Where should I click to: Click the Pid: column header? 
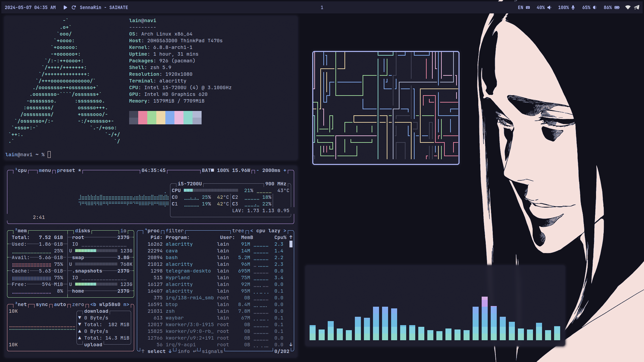coord(156,237)
